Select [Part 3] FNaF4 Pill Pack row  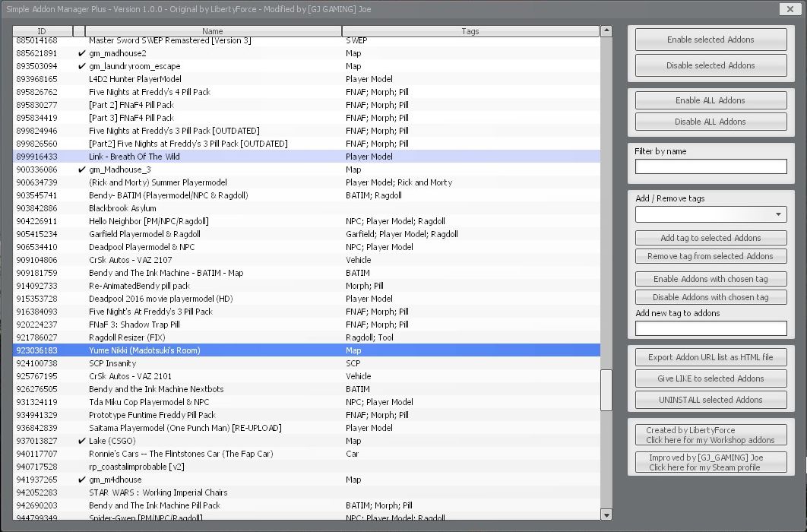pyautogui.click(x=306, y=118)
